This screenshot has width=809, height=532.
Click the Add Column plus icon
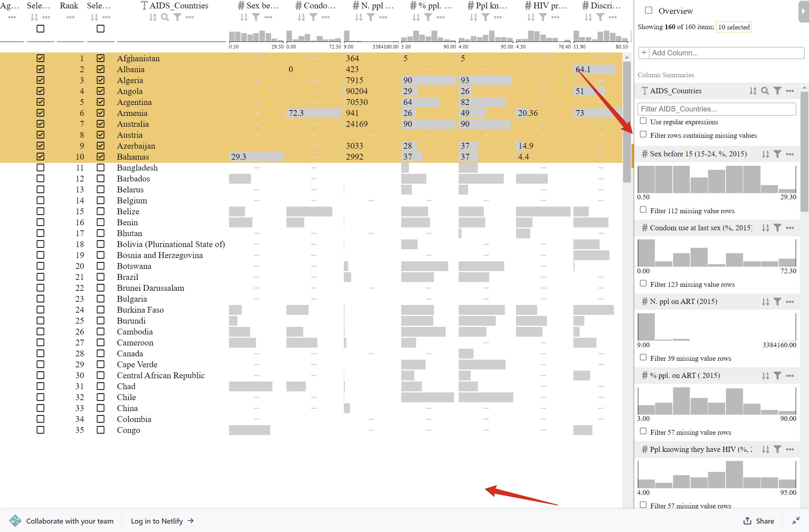[x=644, y=53]
